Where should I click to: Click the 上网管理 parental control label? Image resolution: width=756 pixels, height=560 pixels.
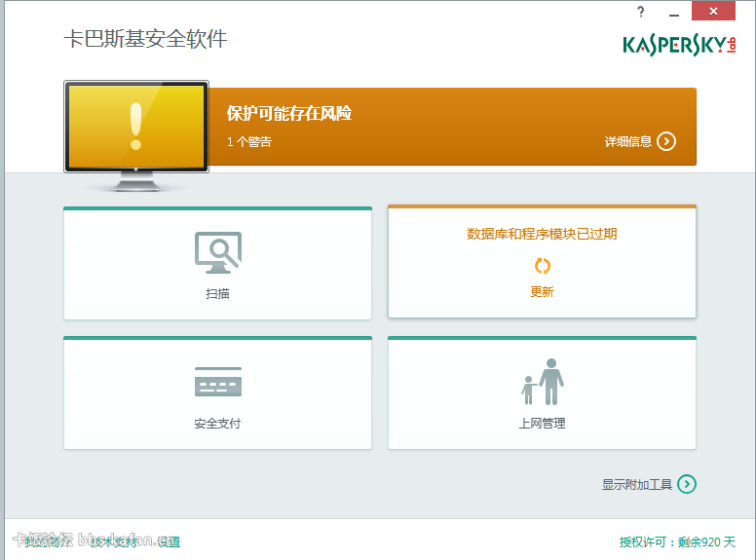pos(543,424)
